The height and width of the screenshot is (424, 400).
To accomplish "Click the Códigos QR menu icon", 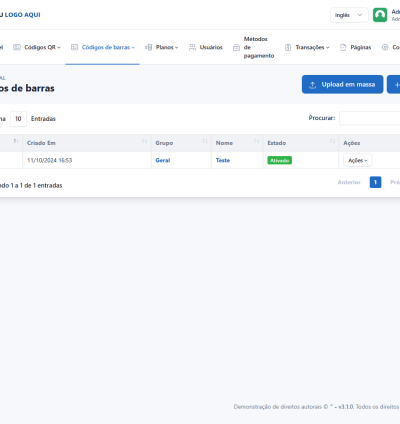I will point(17,47).
